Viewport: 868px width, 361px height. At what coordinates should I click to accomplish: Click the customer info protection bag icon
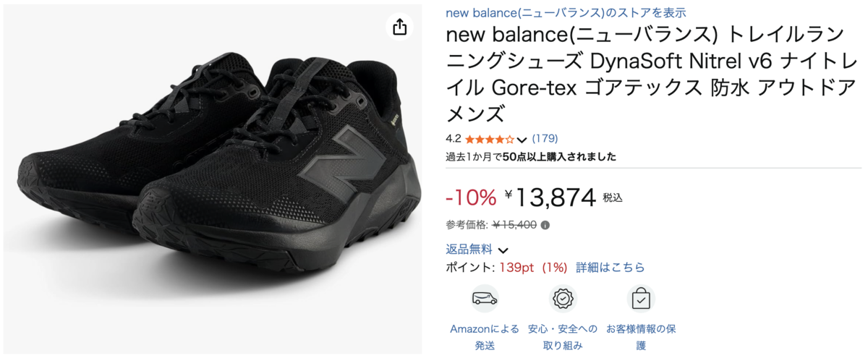(641, 298)
